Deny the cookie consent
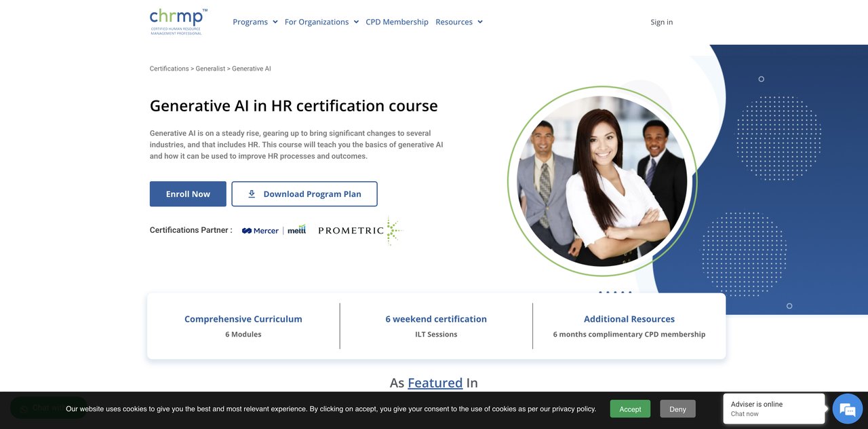 click(677, 409)
